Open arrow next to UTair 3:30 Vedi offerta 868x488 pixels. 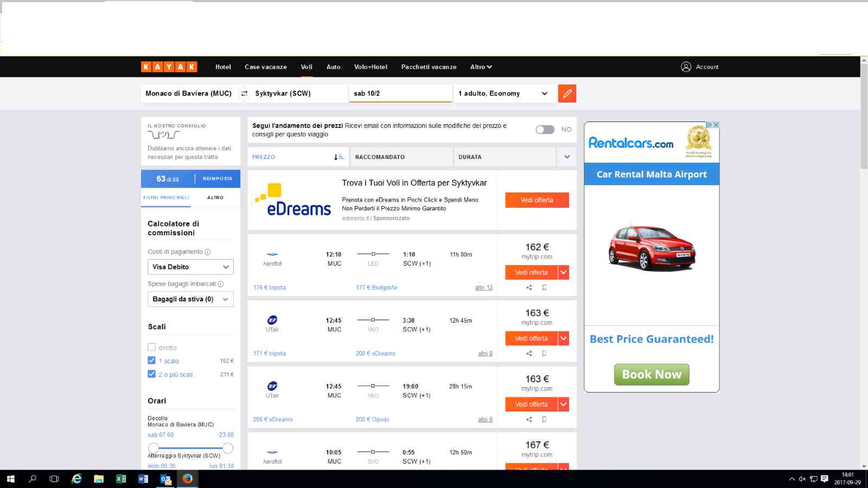click(x=564, y=338)
